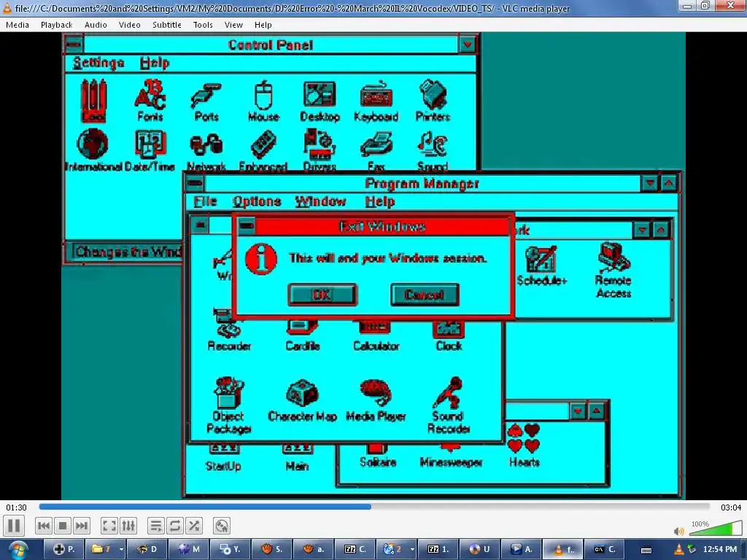Open the Enhanced icon in Control Panel
The width and height of the screenshot is (747, 560).
point(263,150)
